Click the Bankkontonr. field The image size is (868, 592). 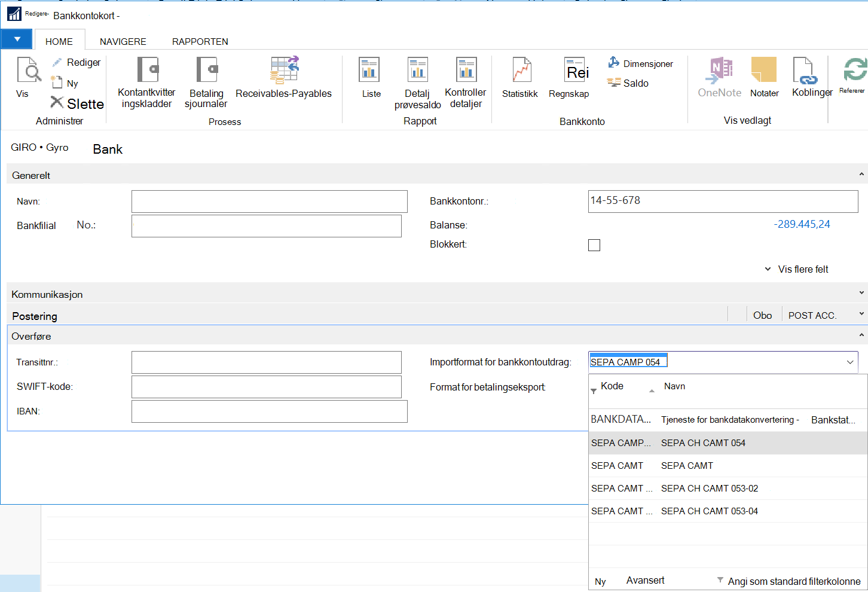(723, 202)
